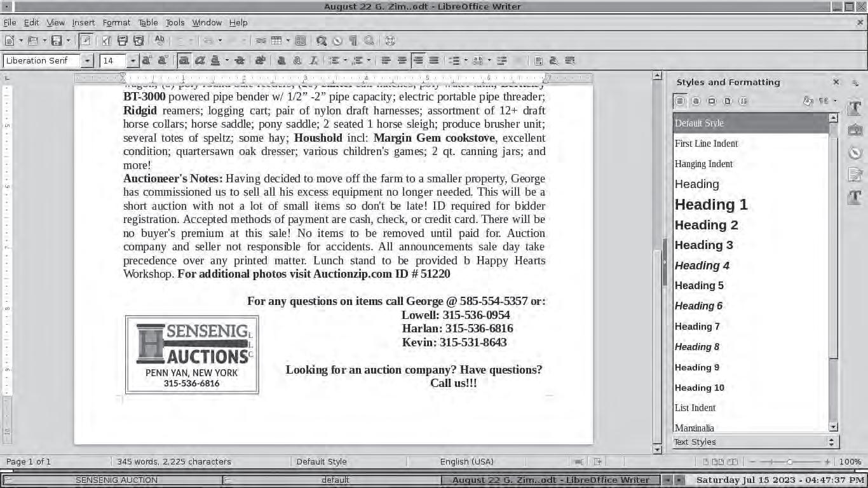This screenshot has height=488, width=868.
Task: Increase font size
Action: [x=147, y=60]
